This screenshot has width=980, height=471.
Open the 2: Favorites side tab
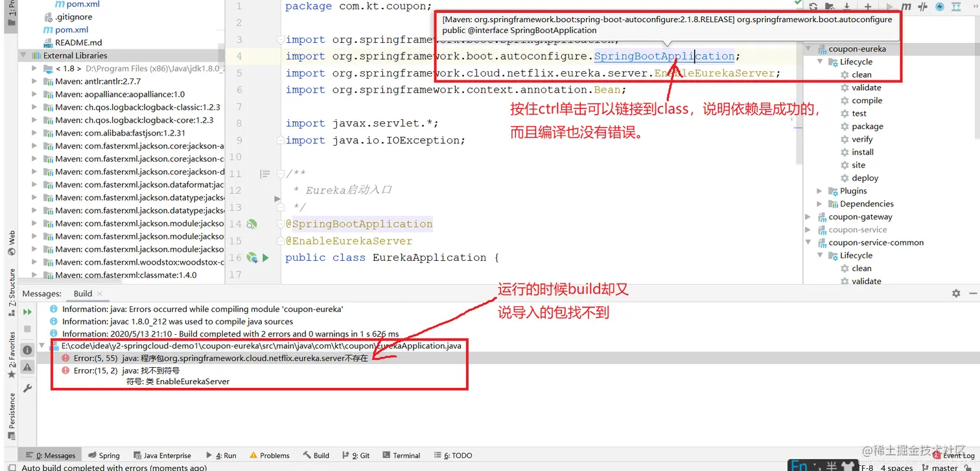pyautogui.click(x=12, y=355)
